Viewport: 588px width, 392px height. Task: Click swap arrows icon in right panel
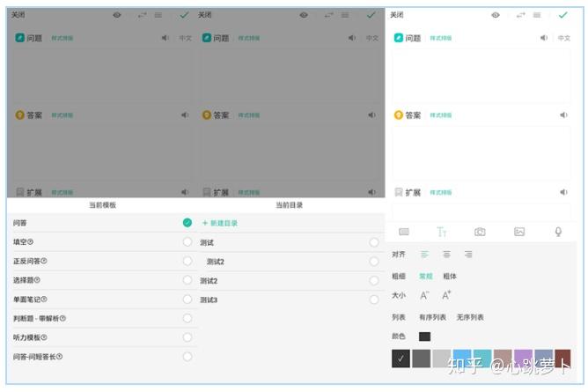[521, 15]
